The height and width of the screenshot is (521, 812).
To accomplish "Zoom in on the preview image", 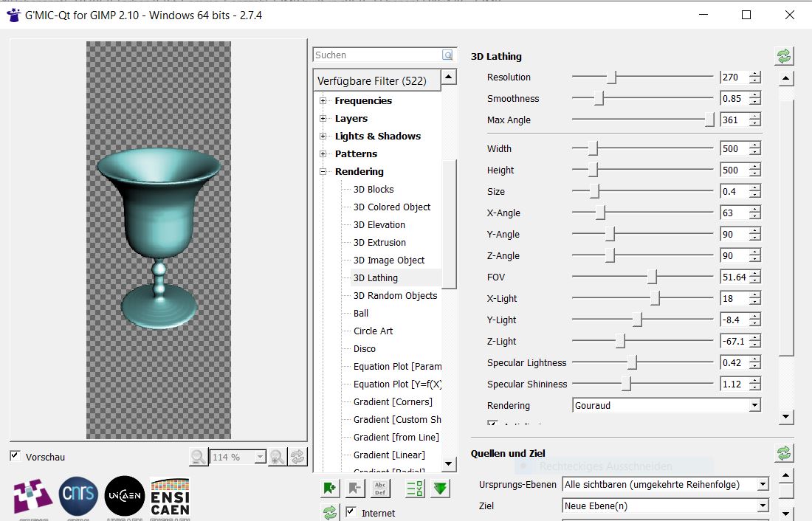I will tap(276, 458).
